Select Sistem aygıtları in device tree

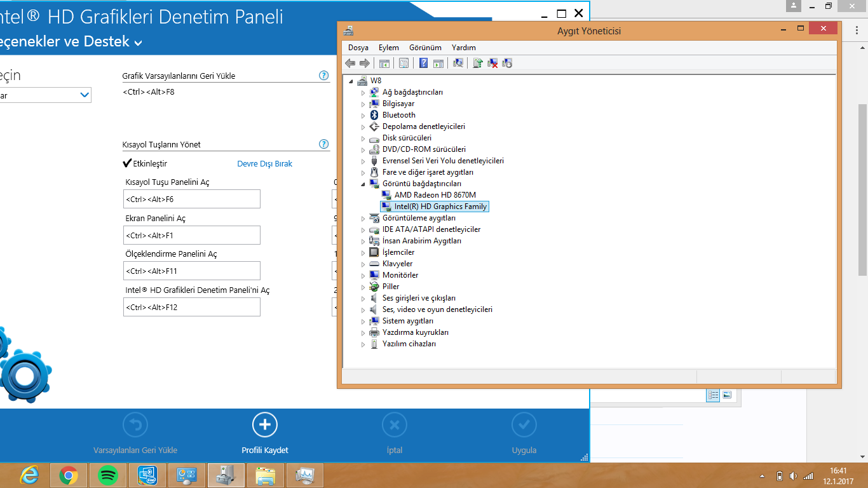[x=408, y=321]
